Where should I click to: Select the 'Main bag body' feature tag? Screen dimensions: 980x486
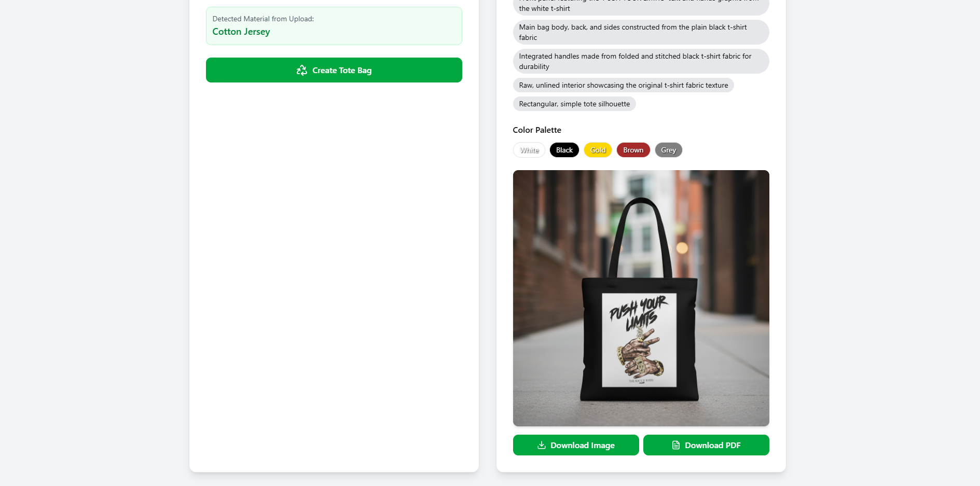click(641, 32)
